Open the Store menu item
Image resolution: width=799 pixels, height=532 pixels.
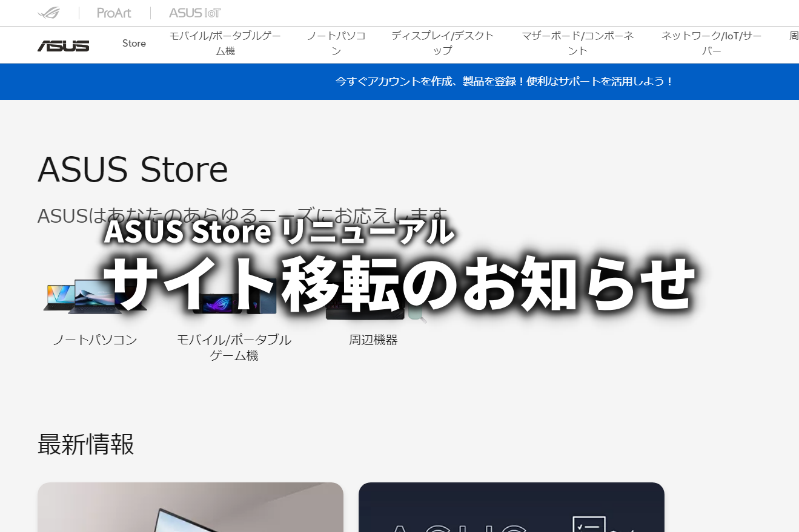click(x=134, y=43)
